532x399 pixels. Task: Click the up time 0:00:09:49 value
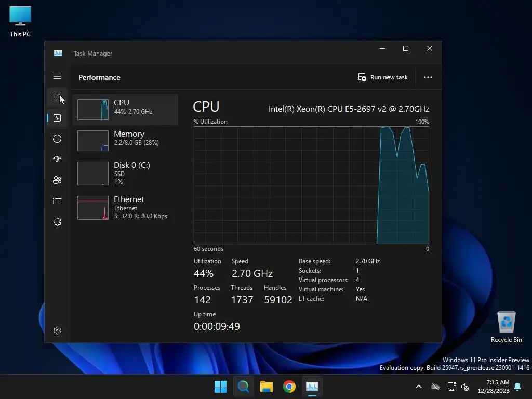point(217,326)
